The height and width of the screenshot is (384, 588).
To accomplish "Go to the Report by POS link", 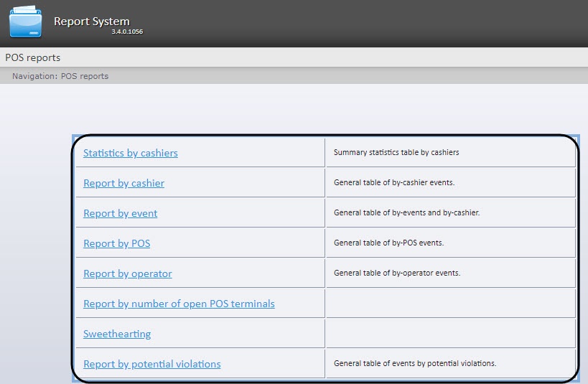I will [x=116, y=243].
